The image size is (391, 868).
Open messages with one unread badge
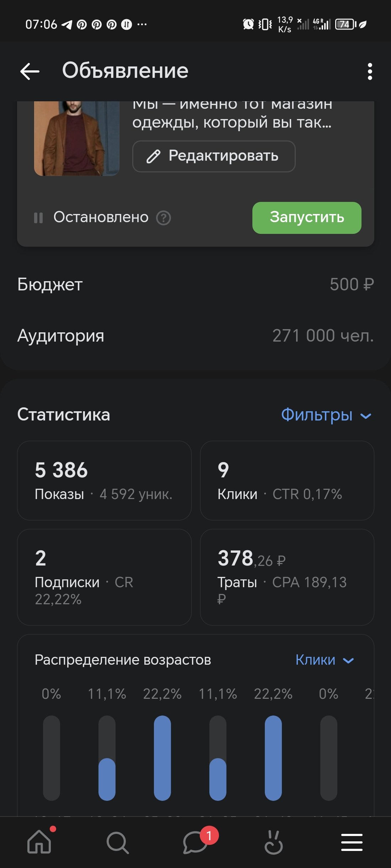195,842
